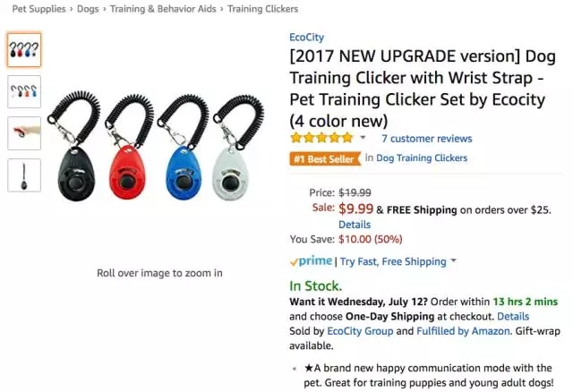Open 7 customer reviews link
The image size is (573, 392).
coord(427,139)
